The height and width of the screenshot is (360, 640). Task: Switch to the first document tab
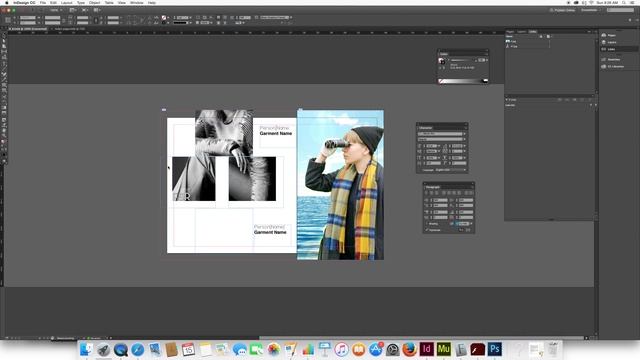[x=28, y=29]
